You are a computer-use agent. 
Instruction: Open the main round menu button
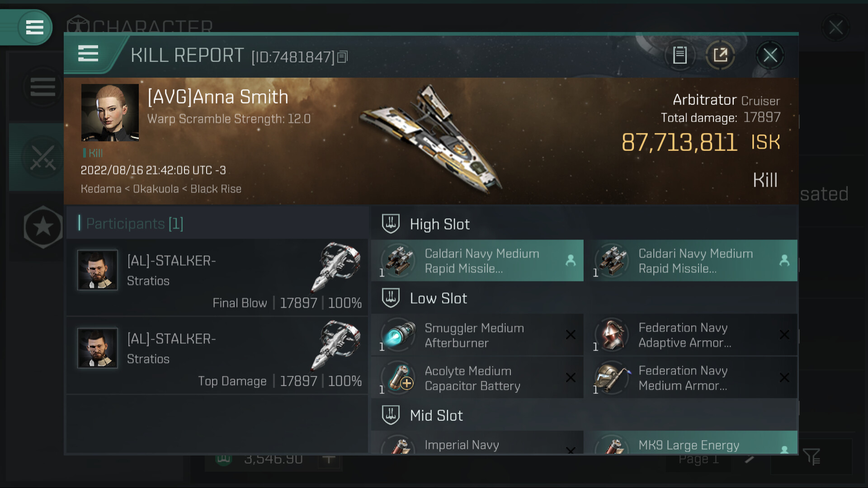[34, 27]
